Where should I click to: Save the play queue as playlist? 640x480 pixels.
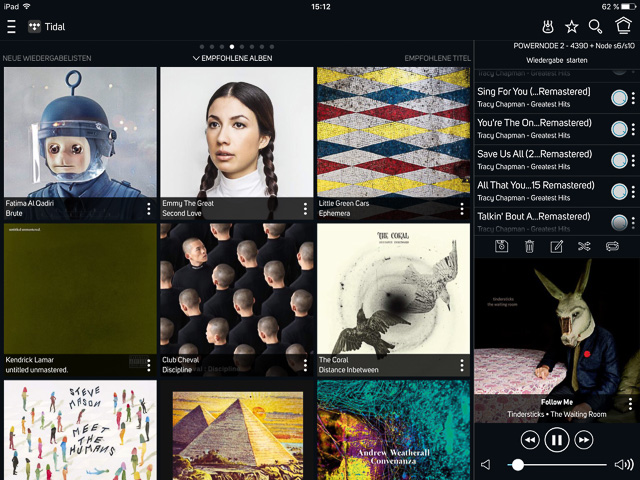(501, 247)
